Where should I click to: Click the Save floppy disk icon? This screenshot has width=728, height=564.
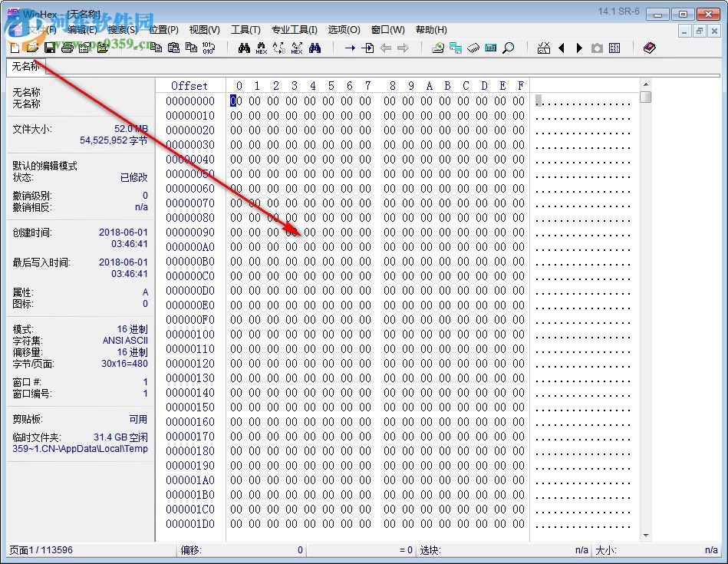pyautogui.click(x=49, y=48)
